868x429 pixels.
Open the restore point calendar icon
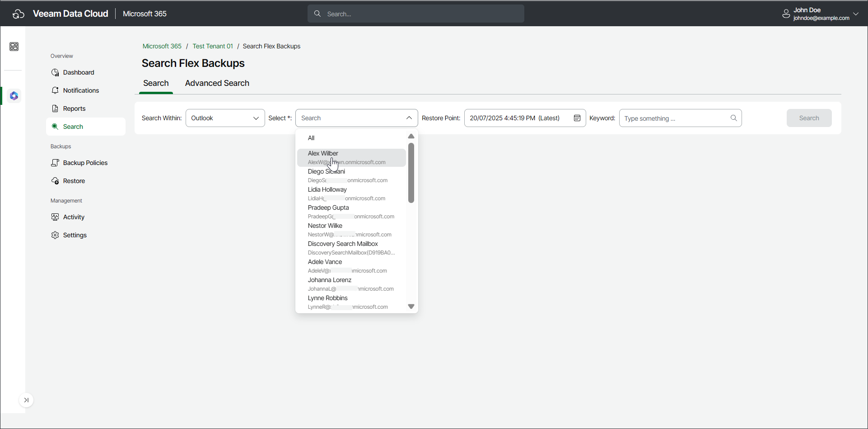[577, 118]
